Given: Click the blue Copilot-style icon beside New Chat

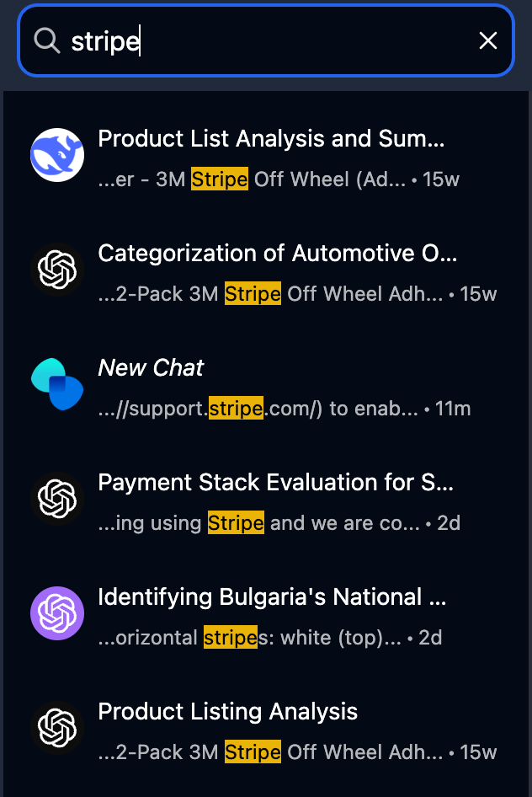Looking at the screenshot, I should pos(57,384).
